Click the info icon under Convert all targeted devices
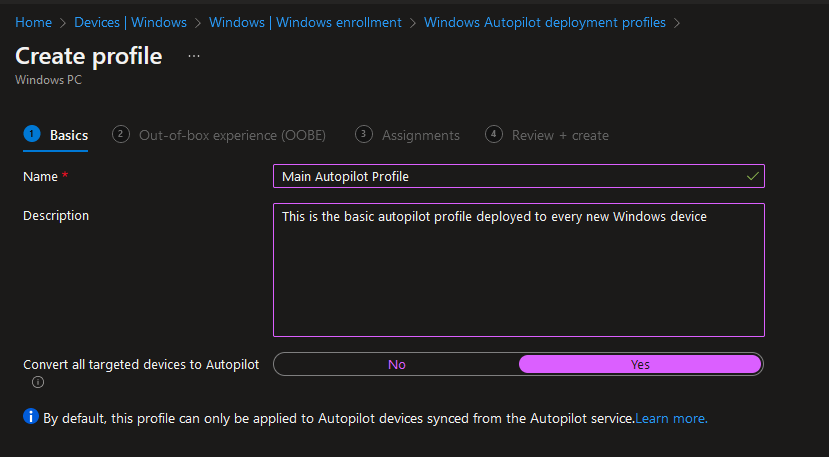Image resolution: width=829 pixels, height=457 pixels. tap(38, 382)
